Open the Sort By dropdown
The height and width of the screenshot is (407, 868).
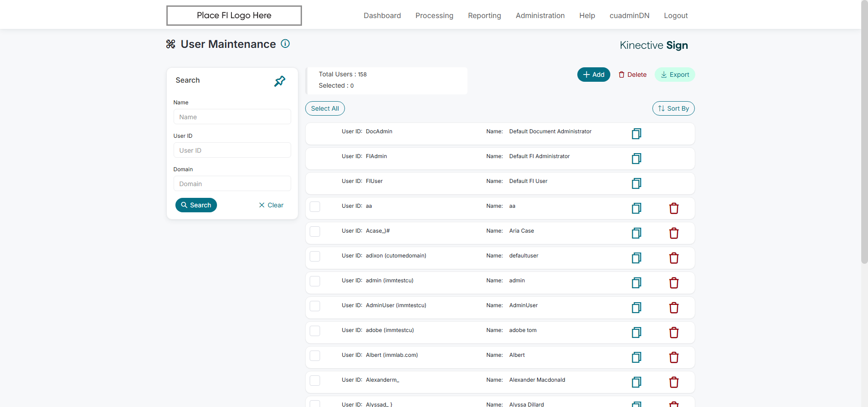673,108
